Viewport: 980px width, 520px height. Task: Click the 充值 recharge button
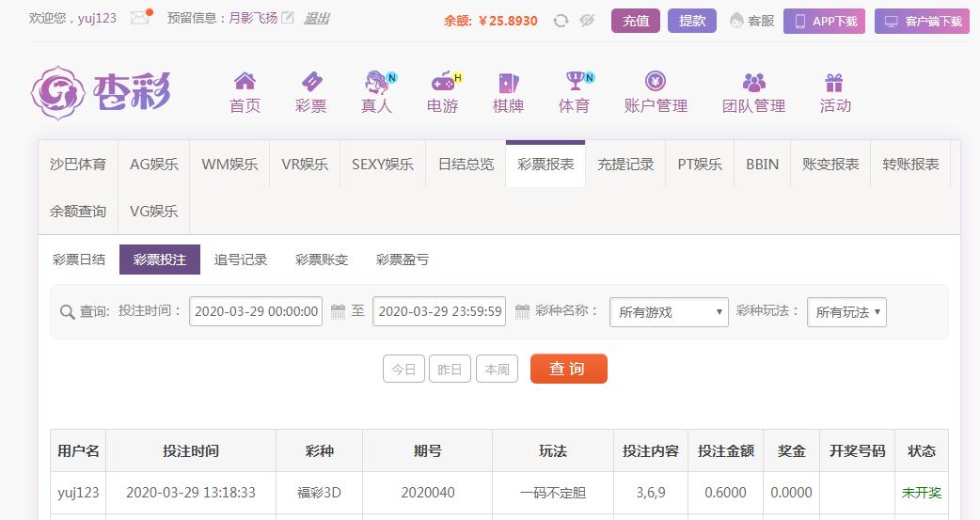pos(636,21)
